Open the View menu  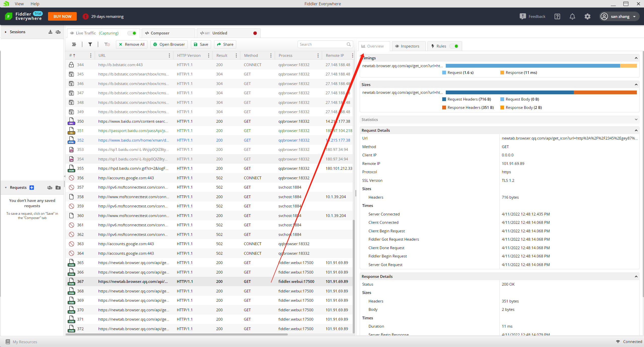click(19, 4)
